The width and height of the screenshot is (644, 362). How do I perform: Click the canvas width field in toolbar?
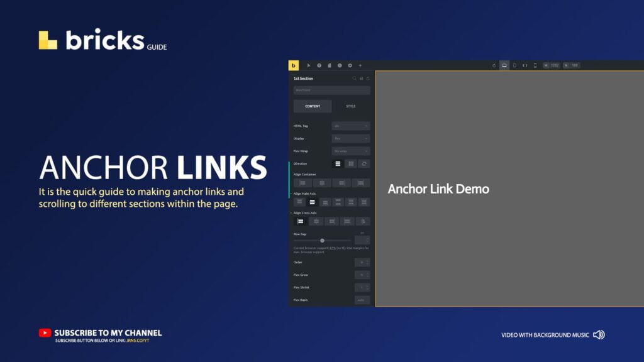552,65
